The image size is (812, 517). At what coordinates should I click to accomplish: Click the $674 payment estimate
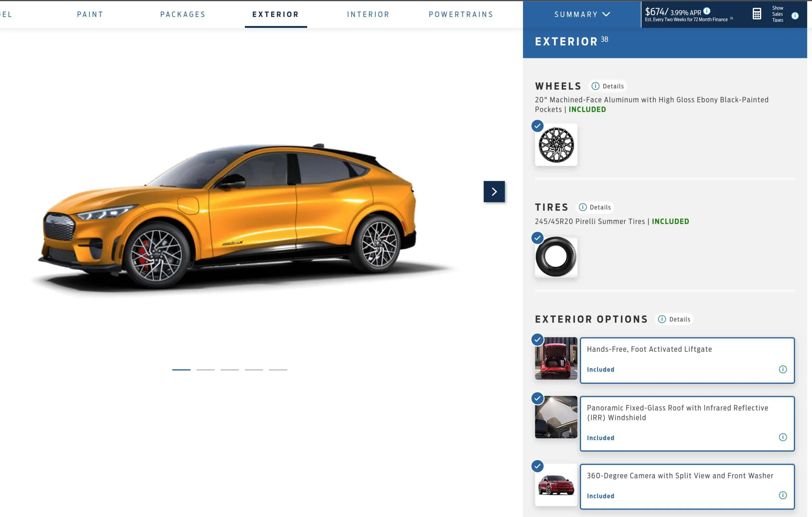pos(656,12)
